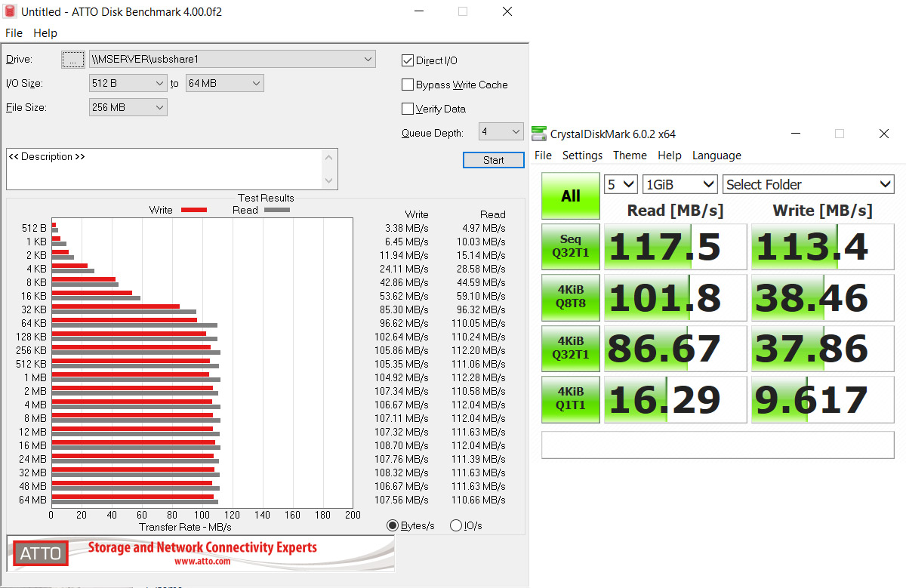Run the 4KiB Q1T1 test
906x588 pixels.
point(571,399)
